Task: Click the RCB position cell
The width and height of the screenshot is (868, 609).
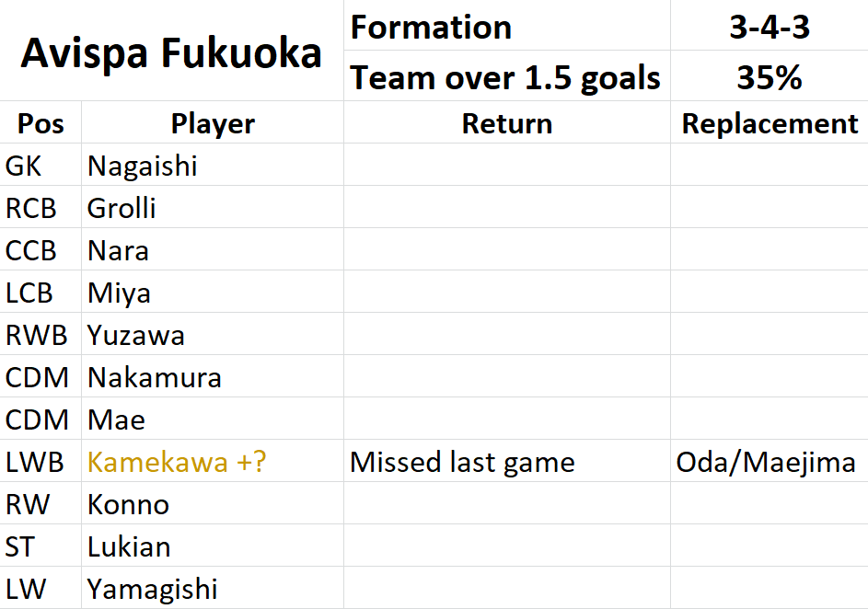Action: pyautogui.click(x=41, y=207)
